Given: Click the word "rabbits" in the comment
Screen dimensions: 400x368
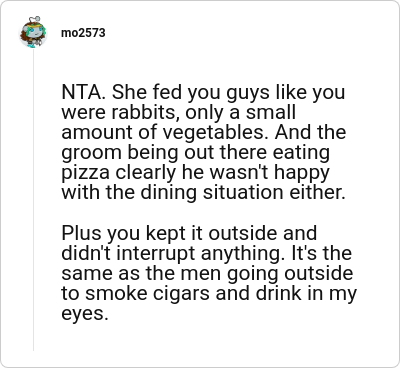Looking at the screenshot, I should coord(142,112).
